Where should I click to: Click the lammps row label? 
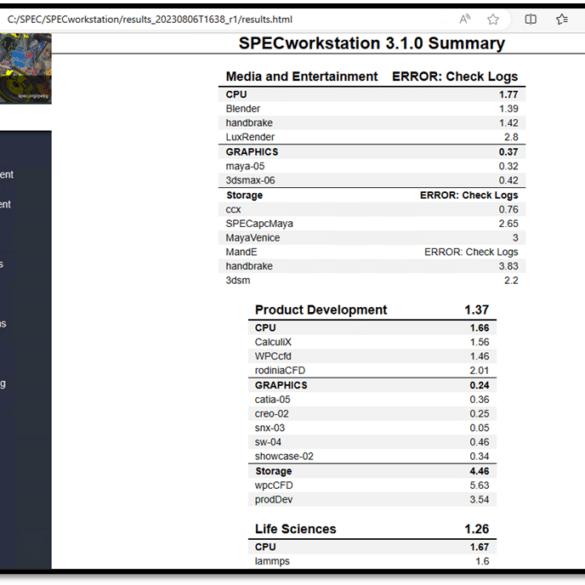tap(272, 561)
